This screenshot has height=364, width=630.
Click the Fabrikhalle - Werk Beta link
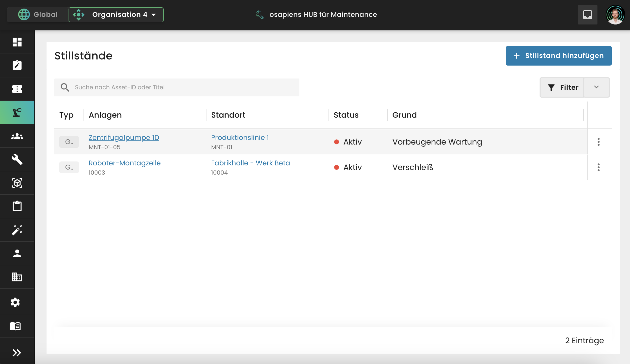[250, 163]
